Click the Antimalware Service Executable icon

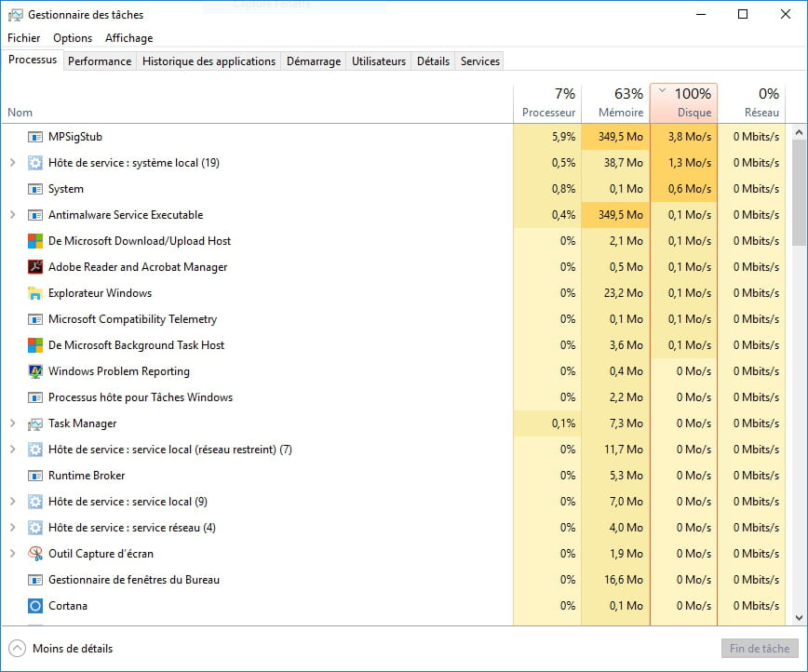coord(35,215)
